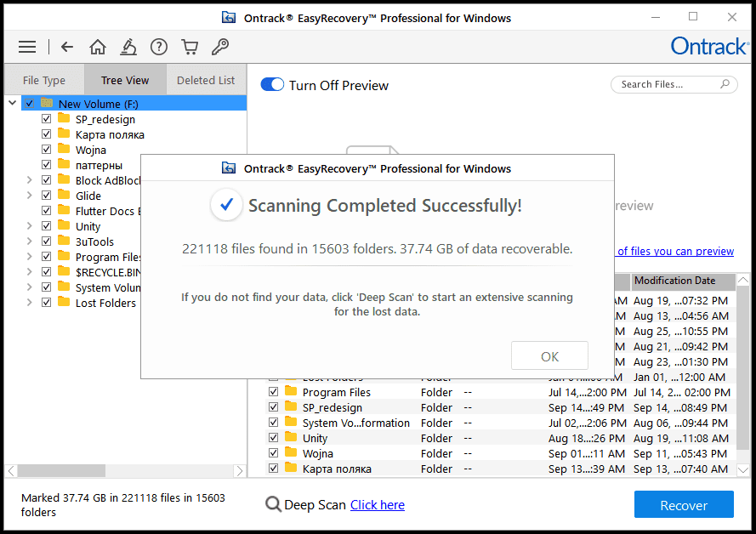Click the key activation icon

pyautogui.click(x=219, y=47)
